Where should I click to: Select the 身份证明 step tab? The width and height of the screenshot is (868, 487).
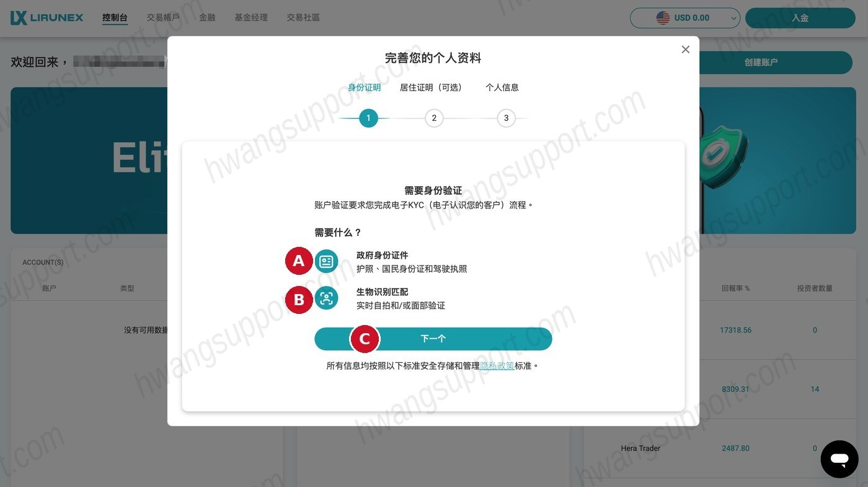[365, 87]
